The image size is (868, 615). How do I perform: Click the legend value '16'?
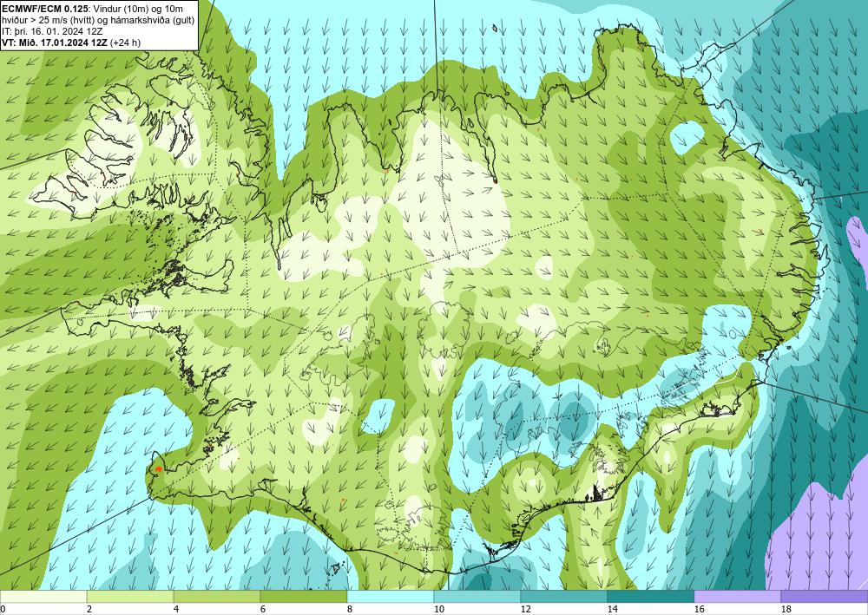click(x=700, y=610)
